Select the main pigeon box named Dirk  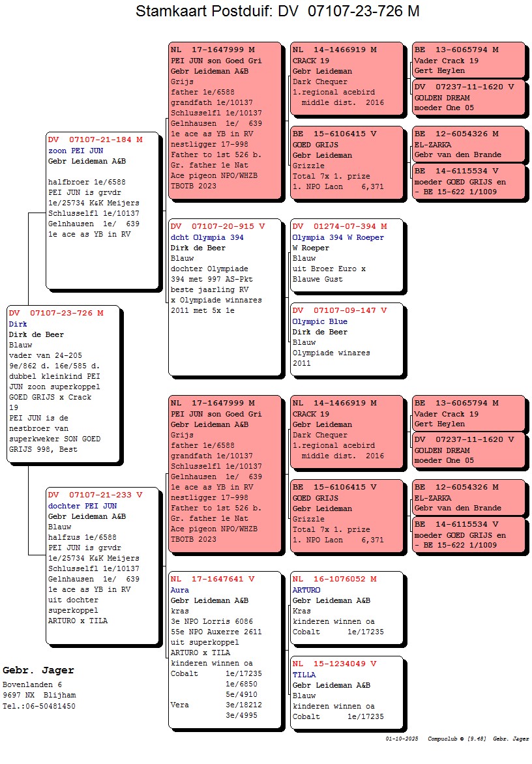[63, 385]
